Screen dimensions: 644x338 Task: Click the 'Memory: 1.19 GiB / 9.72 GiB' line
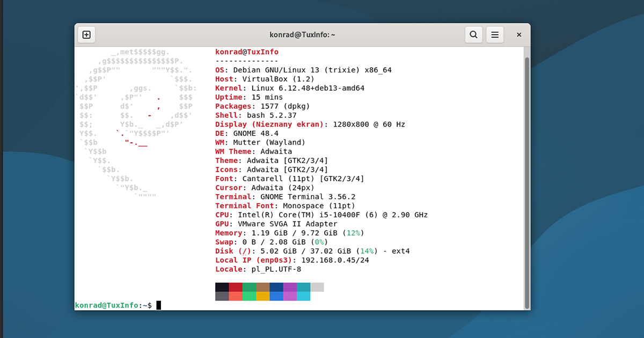tap(290, 233)
